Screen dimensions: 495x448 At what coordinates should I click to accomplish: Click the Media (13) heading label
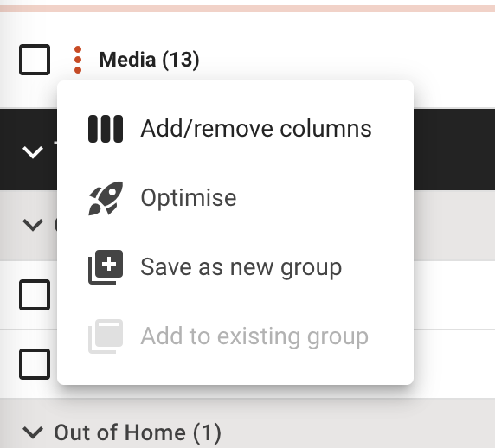149,60
